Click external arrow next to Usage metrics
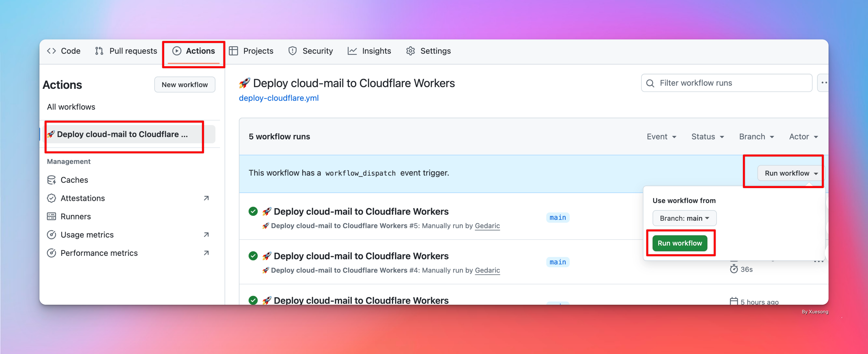Screen dimensions: 868x354 (206, 234)
